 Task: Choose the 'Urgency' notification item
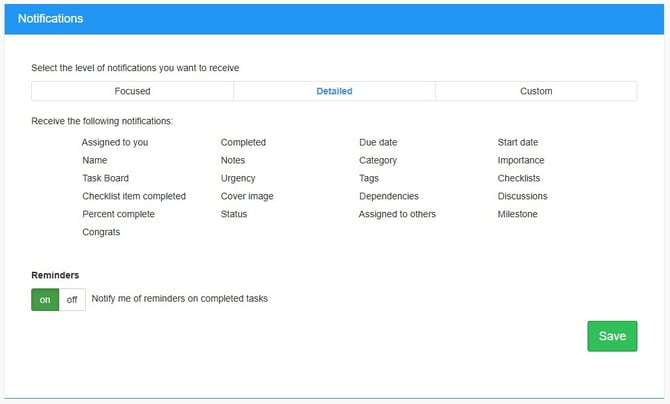(238, 178)
